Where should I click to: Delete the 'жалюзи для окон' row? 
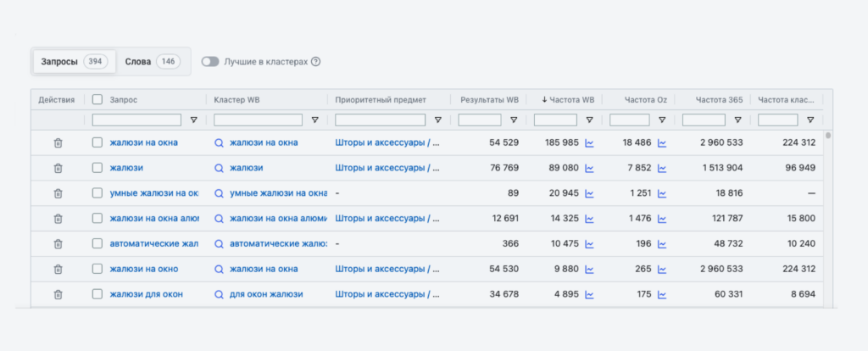(x=58, y=294)
